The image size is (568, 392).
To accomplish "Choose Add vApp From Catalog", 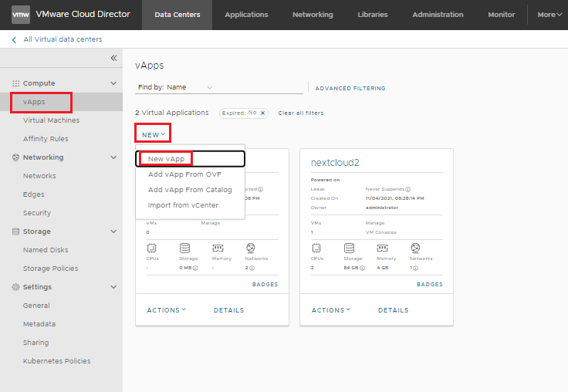I will coord(190,190).
